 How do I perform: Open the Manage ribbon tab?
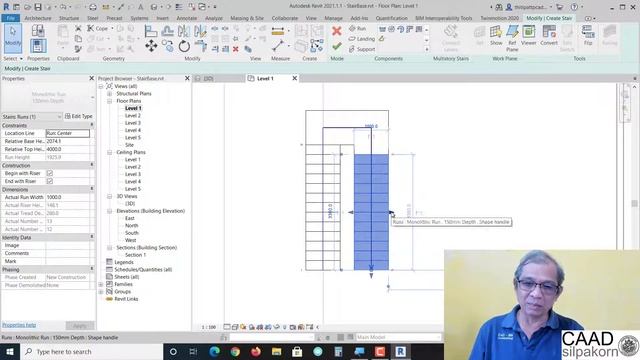click(x=333, y=18)
